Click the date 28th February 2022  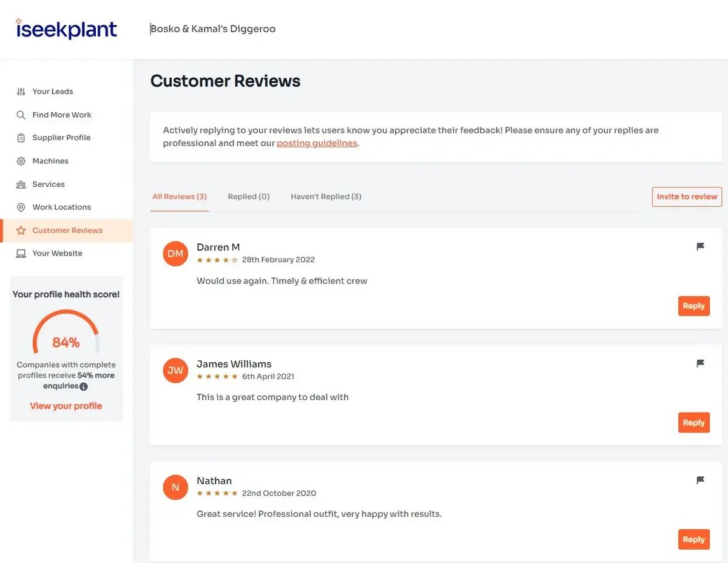coord(278,260)
